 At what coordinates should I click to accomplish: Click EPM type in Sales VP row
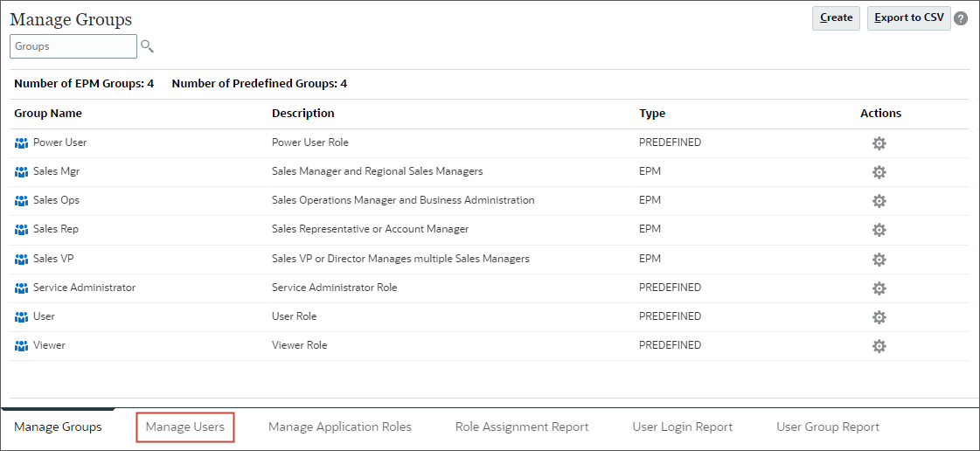pyautogui.click(x=650, y=259)
